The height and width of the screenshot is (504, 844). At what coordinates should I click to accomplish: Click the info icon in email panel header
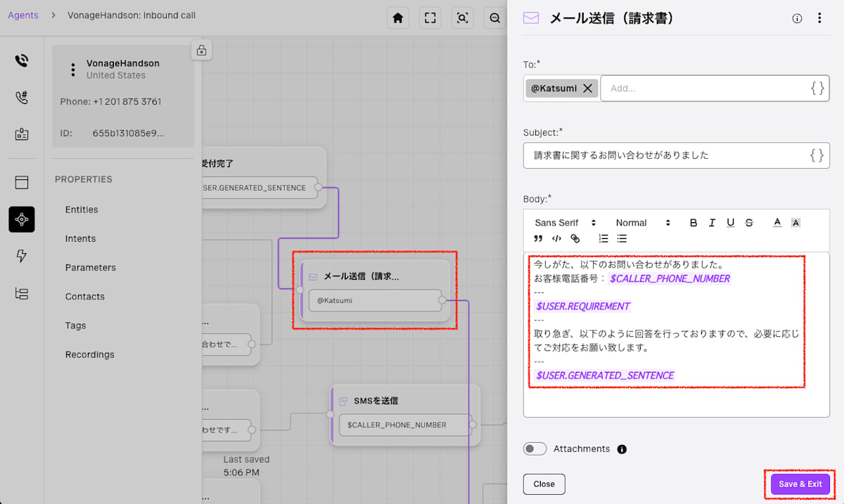coord(797,19)
